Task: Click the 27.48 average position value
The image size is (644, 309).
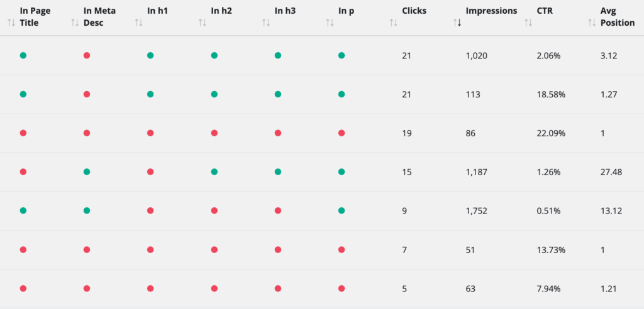Action: tap(611, 172)
